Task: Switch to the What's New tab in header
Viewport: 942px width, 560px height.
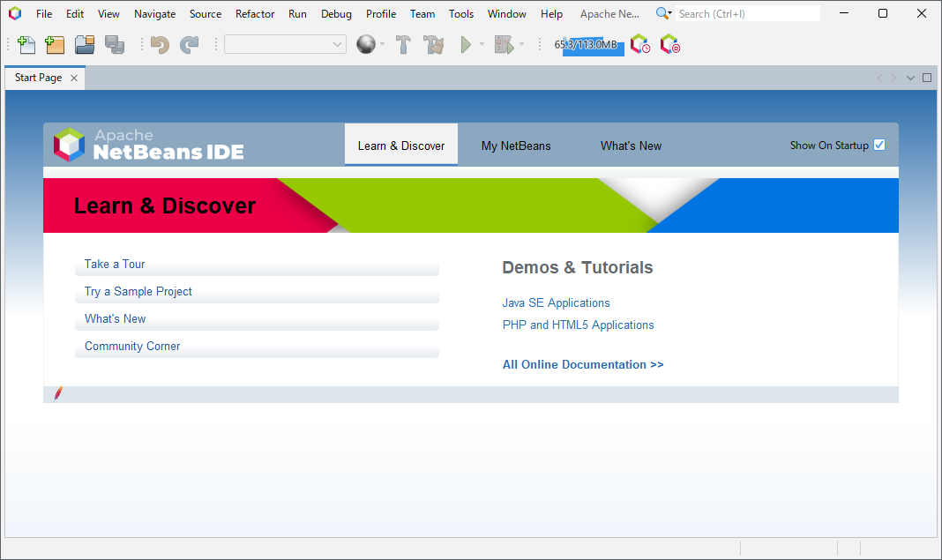Action: click(x=631, y=146)
